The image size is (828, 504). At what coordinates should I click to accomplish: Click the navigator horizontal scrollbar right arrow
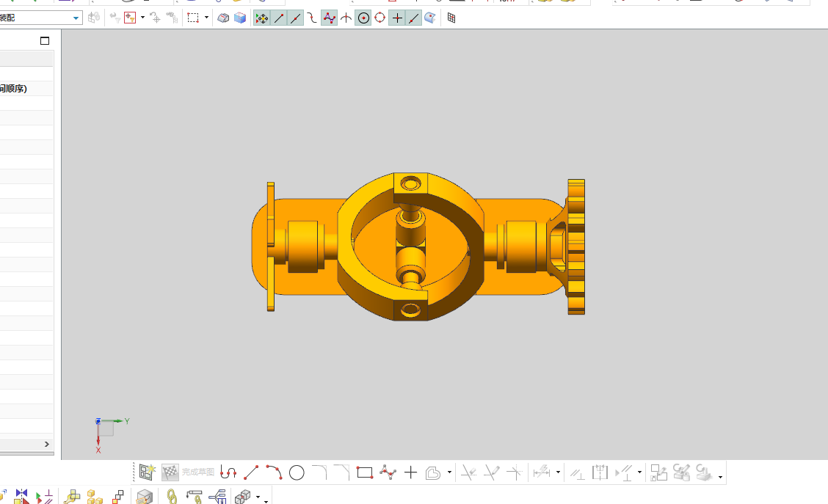[x=46, y=445]
